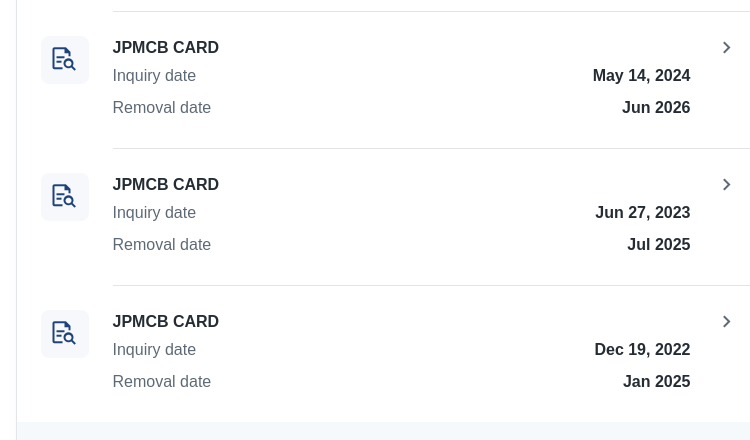750x440 pixels.
Task: Click Inquiry date label above Removal date Jun 2026
Action: pos(154,76)
